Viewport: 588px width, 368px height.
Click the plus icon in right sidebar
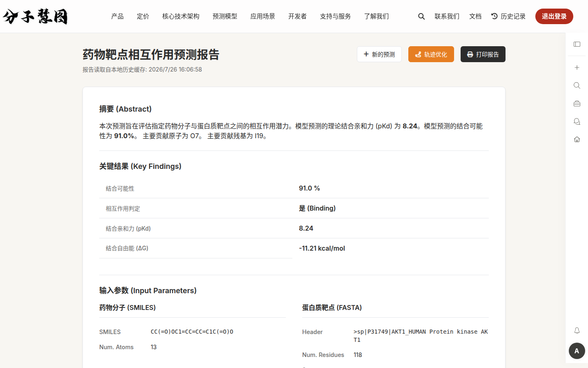click(x=577, y=67)
